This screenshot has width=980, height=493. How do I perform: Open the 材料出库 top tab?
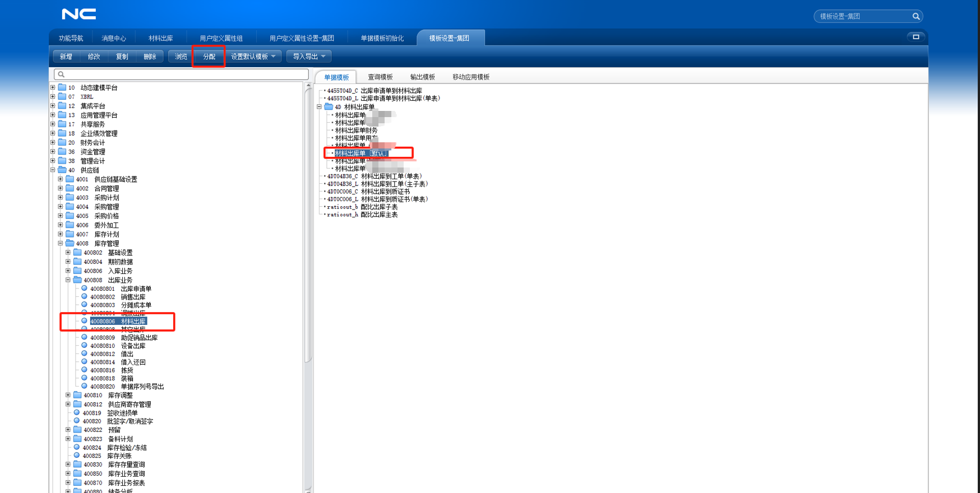coord(161,38)
